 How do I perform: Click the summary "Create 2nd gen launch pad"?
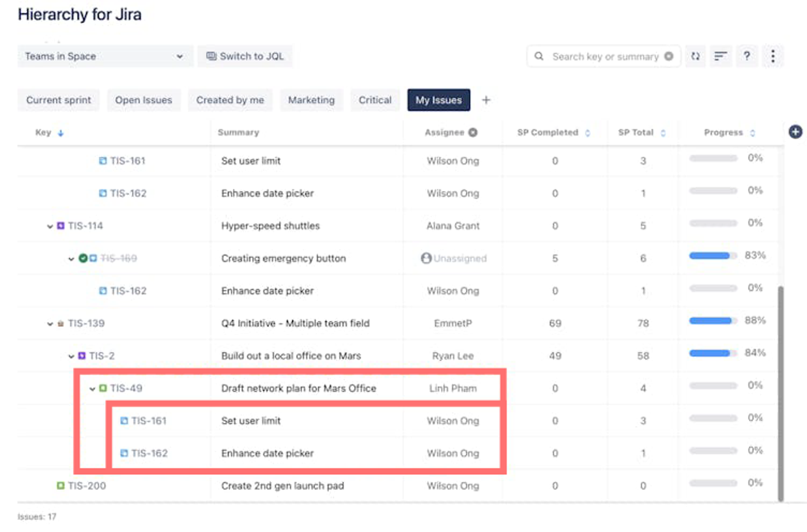tap(282, 486)
